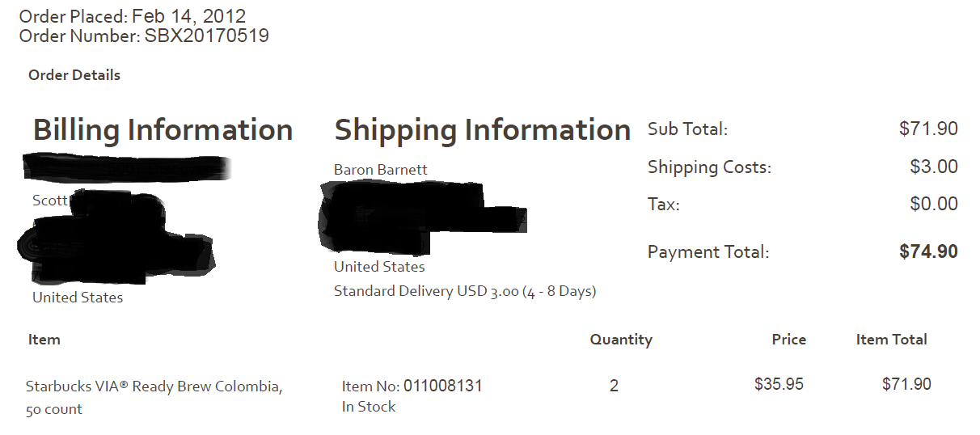Click the Shipping Information heading
980x435 pixels.
[483, 130]
